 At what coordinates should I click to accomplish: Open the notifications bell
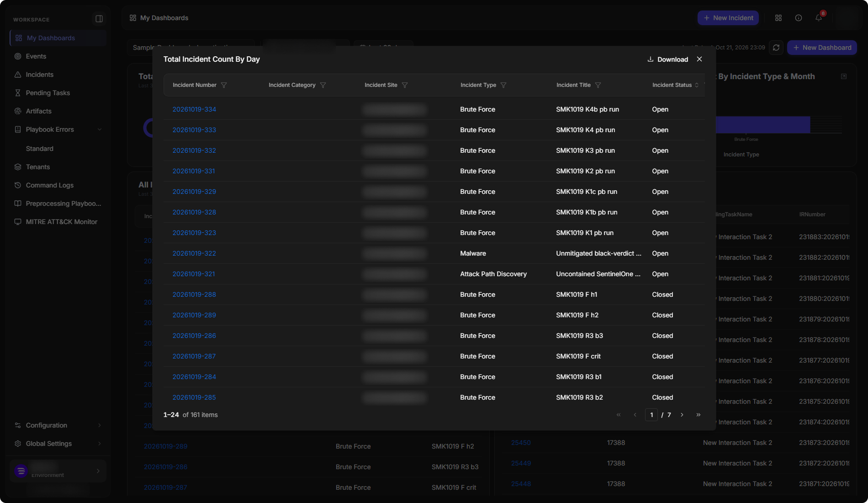coord(819,18)
